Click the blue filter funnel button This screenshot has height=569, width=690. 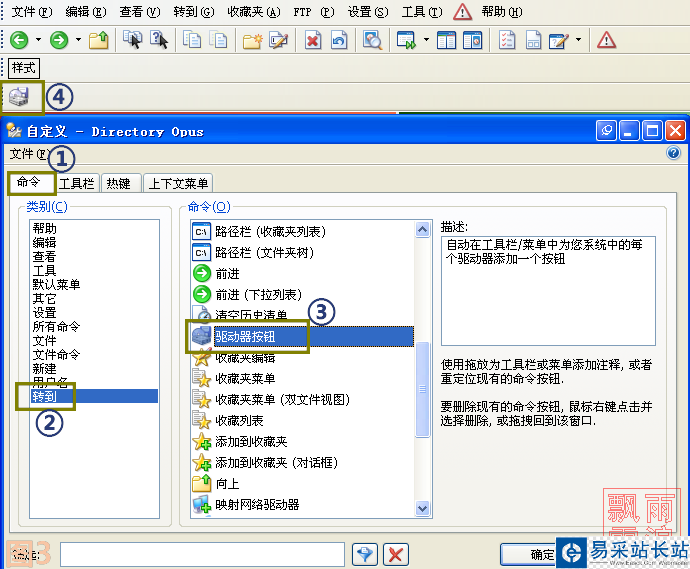pyautogui.click(x=365, y=554)
